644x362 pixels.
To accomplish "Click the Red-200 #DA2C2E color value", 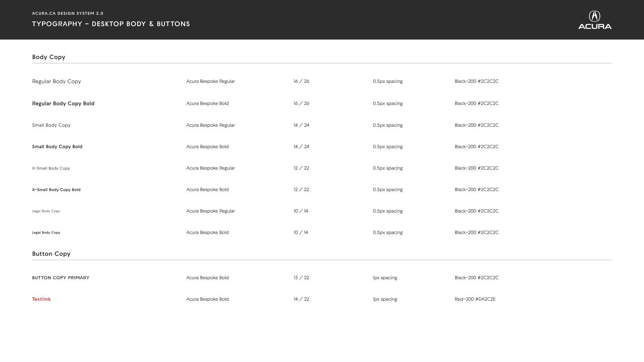I will 475,299.
